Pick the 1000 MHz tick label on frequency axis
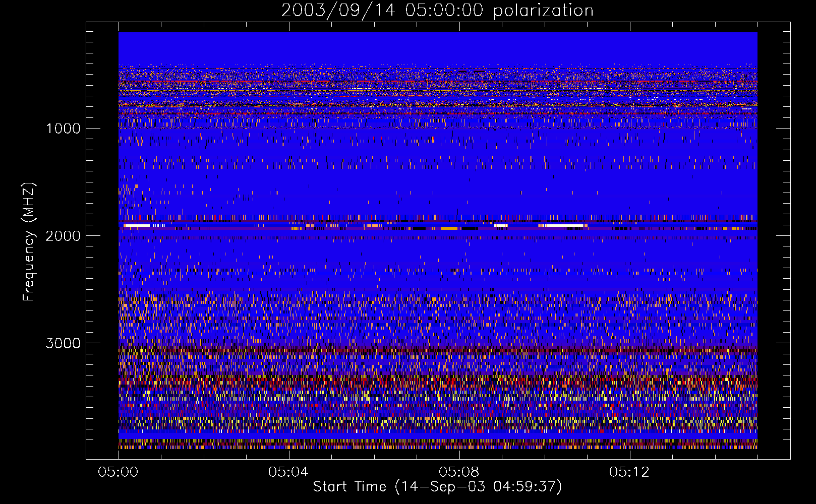The image size is (816, 504). coord(63,129)
